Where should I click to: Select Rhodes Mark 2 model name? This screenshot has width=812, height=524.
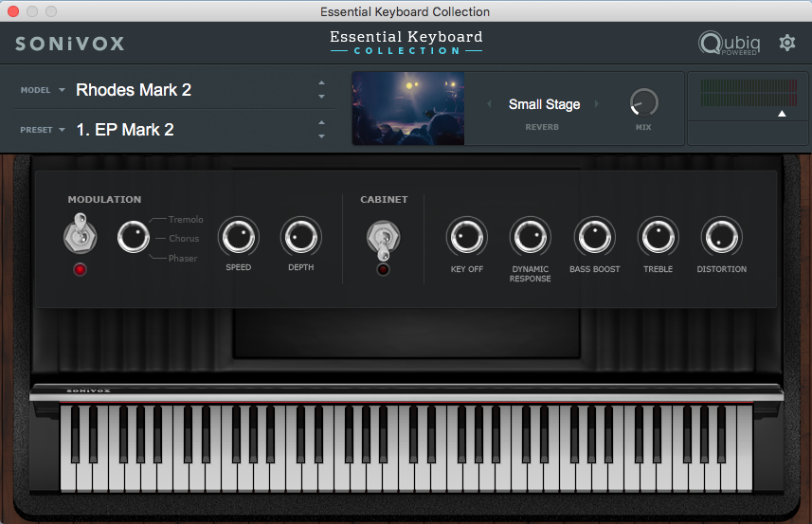click(x=134, y=90)
